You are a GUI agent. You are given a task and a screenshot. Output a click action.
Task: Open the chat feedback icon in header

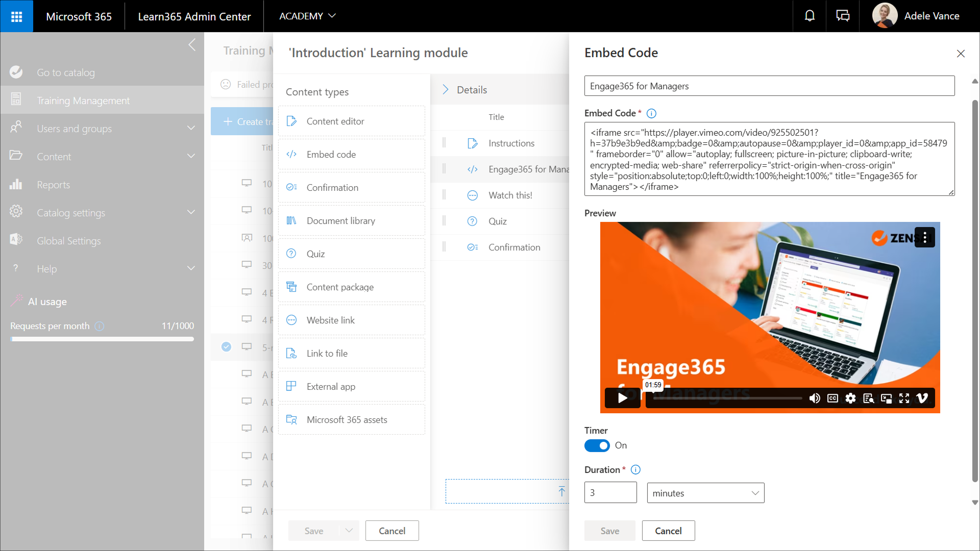click(843, 16)
